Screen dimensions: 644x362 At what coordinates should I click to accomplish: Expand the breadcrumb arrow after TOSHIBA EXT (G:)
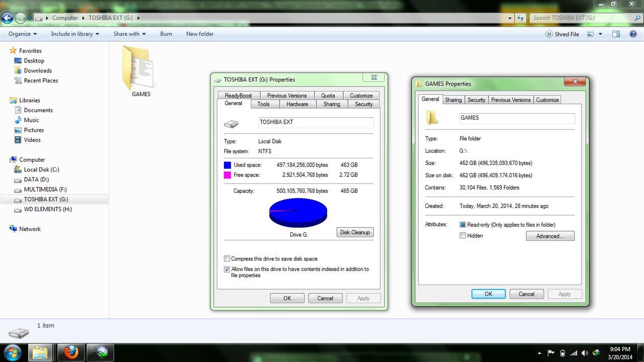(x=138, y=18)
